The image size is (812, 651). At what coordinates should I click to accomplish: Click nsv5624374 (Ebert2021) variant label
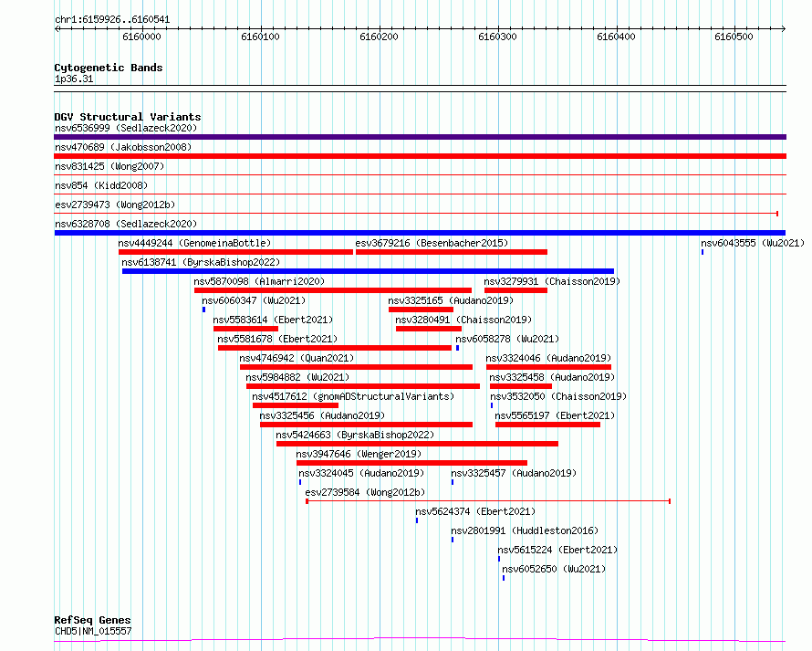pyautogui.click(x=475, y=511)
